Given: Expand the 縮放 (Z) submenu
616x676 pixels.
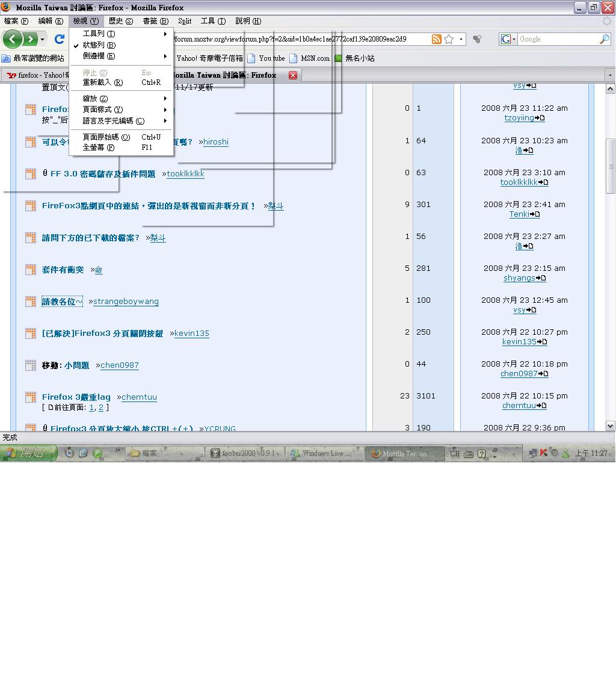Looking at the screenshot, I should point(121,99).
